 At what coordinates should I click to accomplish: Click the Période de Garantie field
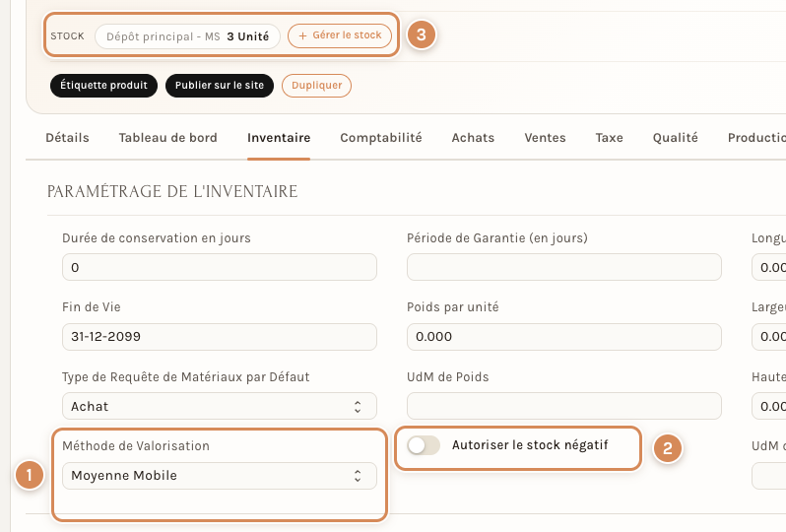(564, 267)
